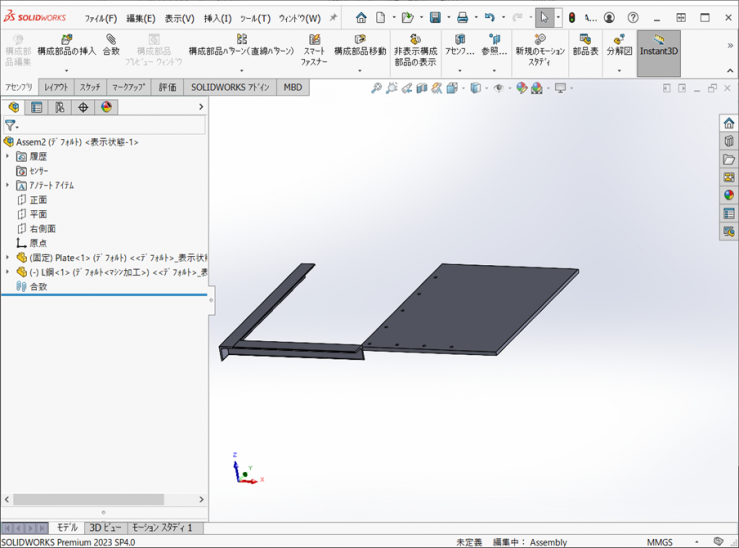The image size is (739, 548).
Task: Open the 挿入(I) Insert menu
Action: coord(217,18)
